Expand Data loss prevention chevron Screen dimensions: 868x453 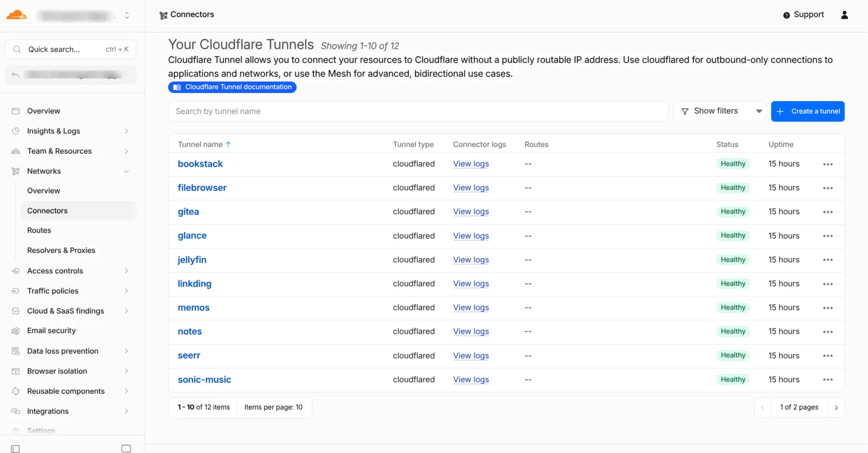pos(127,351)
